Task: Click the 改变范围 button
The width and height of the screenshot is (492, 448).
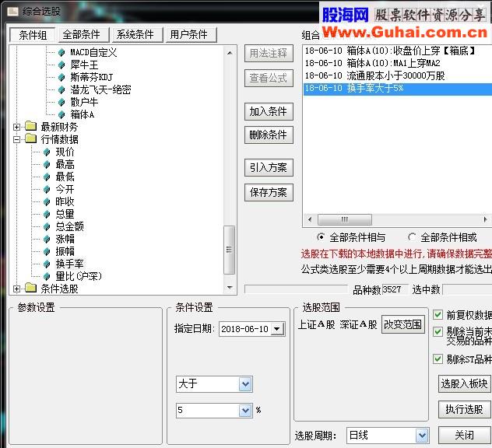Action: [x=403, y=324]
